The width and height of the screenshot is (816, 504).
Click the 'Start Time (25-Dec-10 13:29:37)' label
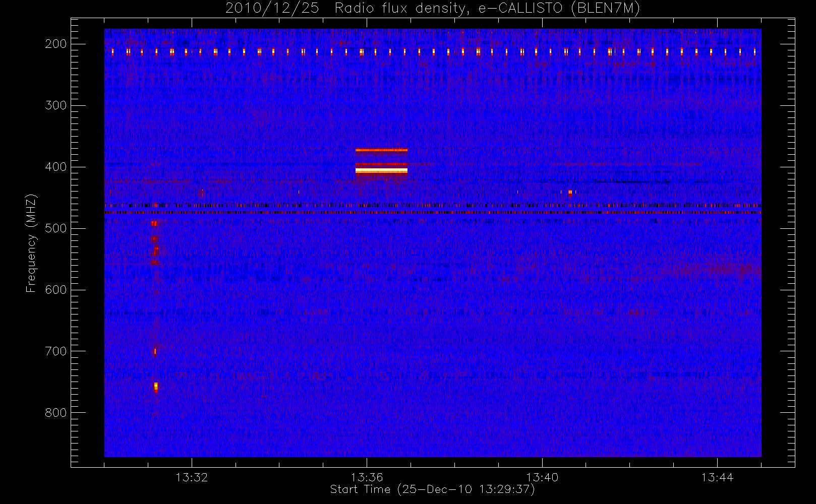pyautogui.click(x=432, y=489)
